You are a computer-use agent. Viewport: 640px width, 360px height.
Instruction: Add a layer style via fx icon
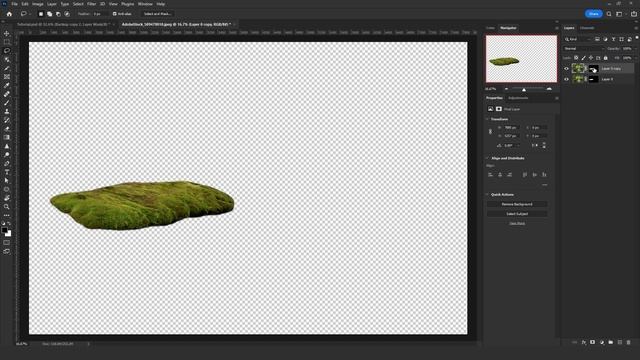pyautogui.click(x=584, y=342)
